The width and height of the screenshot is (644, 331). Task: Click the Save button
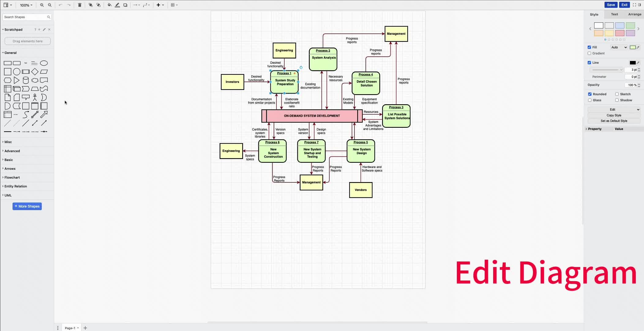611,5
